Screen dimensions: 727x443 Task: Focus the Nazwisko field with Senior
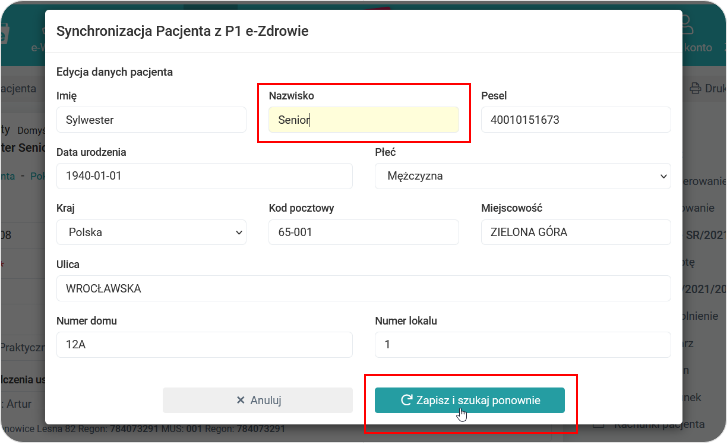363,120
